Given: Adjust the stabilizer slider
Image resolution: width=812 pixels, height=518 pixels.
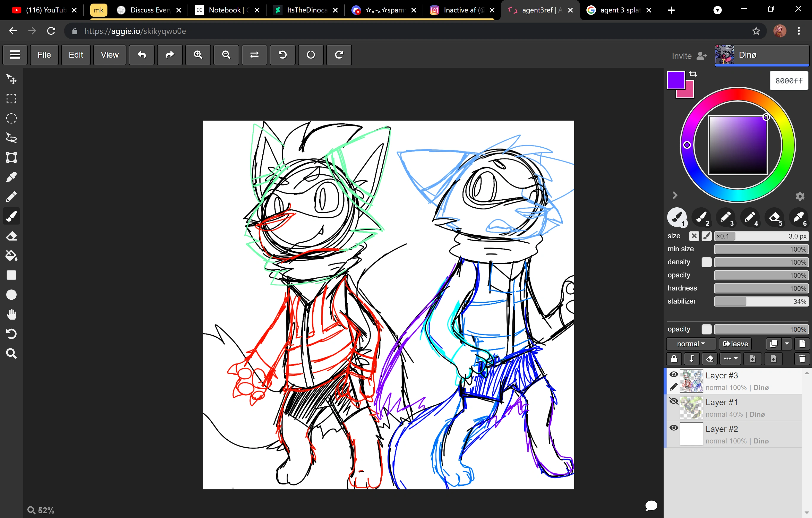Looking at the screenshot, I should (x=761, y=301).
